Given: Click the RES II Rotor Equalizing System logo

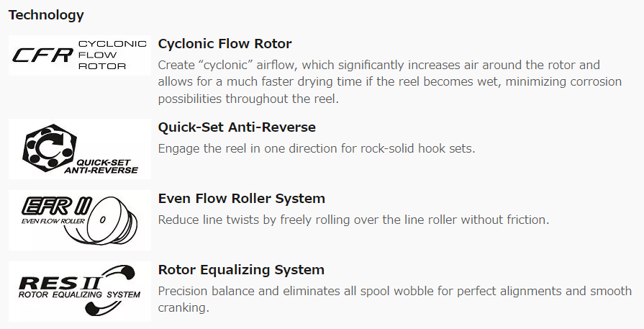Looking at the screenshot, I should 80,292.
